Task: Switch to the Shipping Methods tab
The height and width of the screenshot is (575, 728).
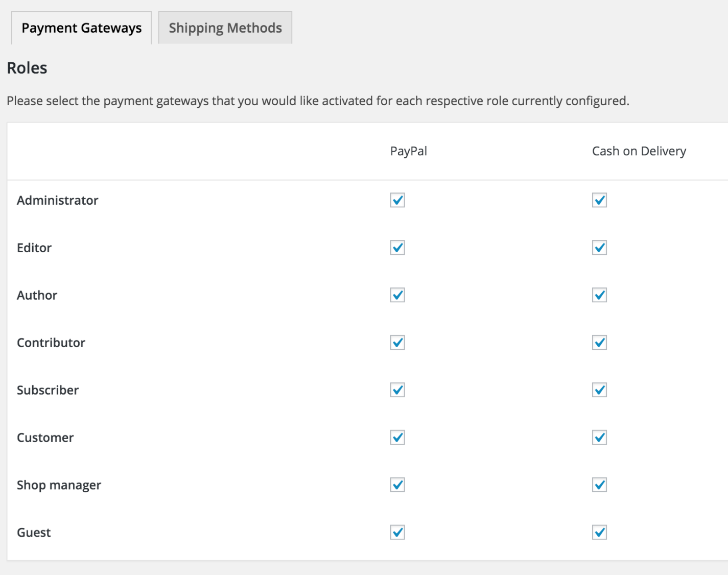Action: (224, 28)
